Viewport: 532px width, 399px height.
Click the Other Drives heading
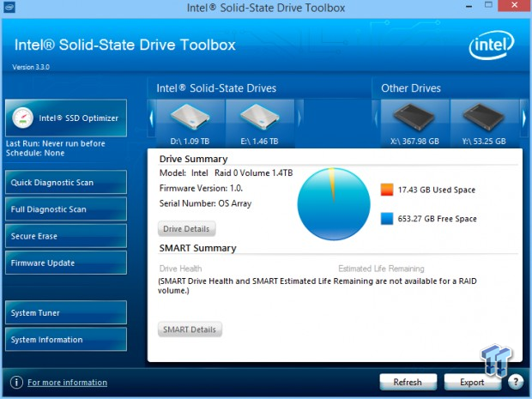(x=411, y=88)
